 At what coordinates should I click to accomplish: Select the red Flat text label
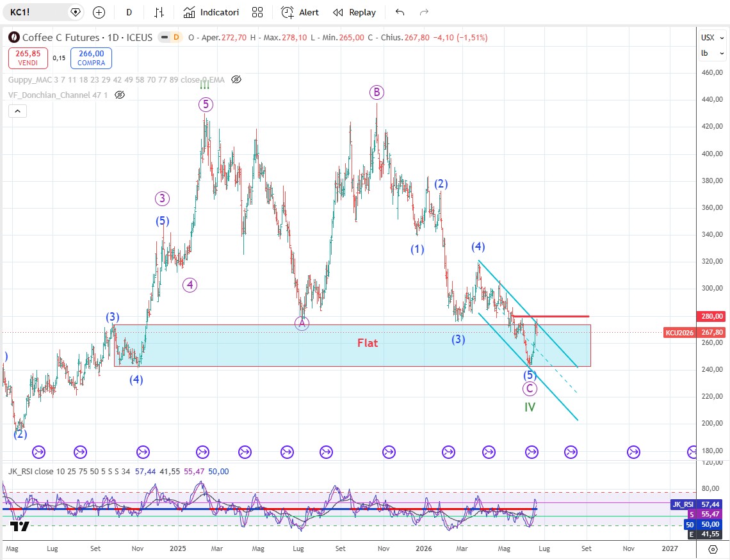368,343
